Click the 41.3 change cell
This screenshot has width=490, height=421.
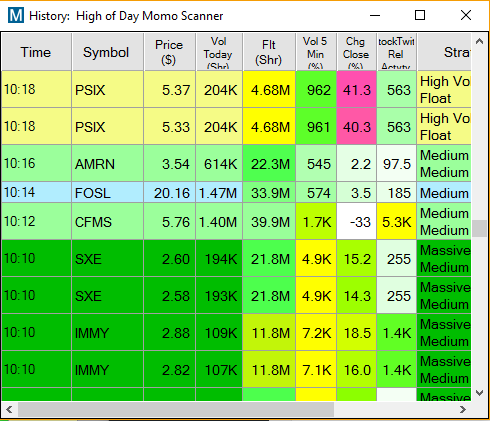[356, 90]
